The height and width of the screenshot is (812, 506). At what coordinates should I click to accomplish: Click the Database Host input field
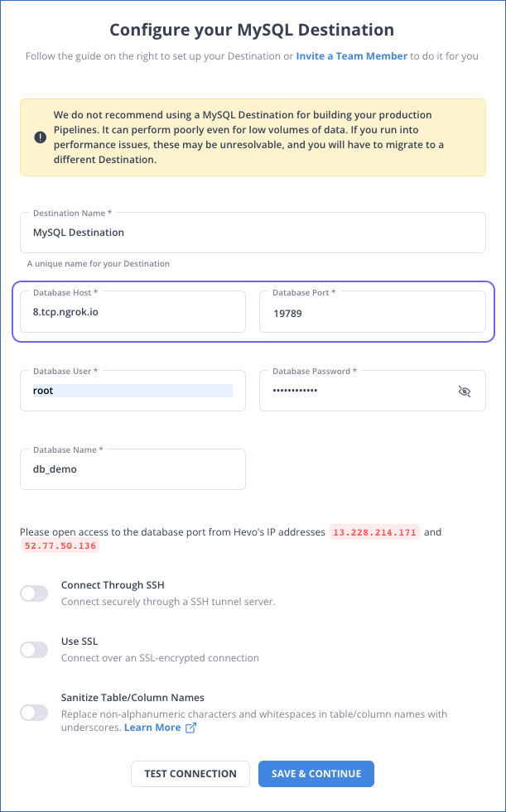133,311
